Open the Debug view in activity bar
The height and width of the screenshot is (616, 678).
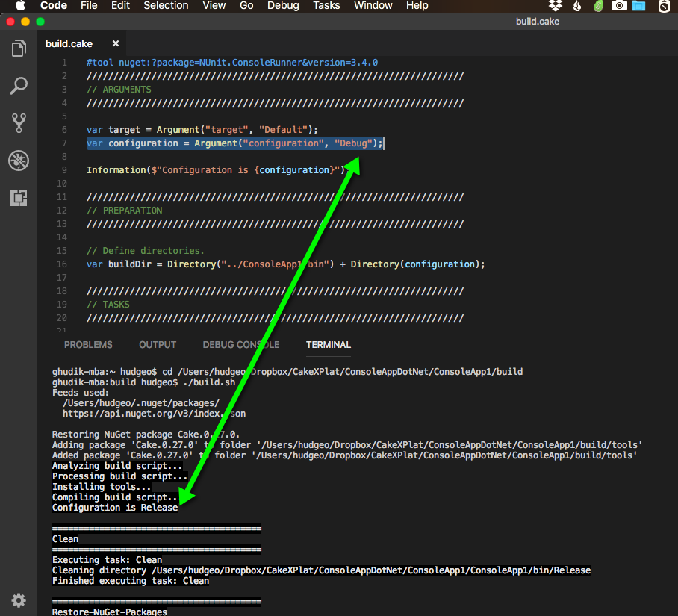[19, 161]
